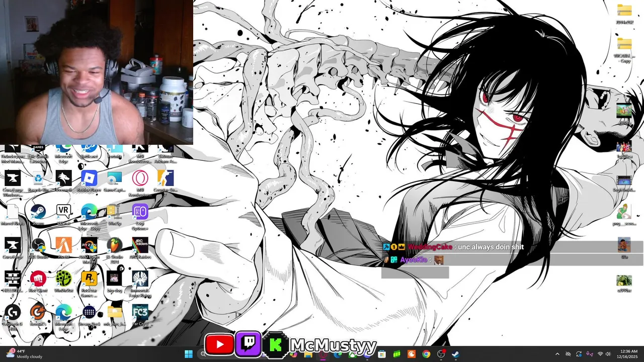
Task: Open the Wi-Fi network tray icon
Action: [x=600, y=354]
